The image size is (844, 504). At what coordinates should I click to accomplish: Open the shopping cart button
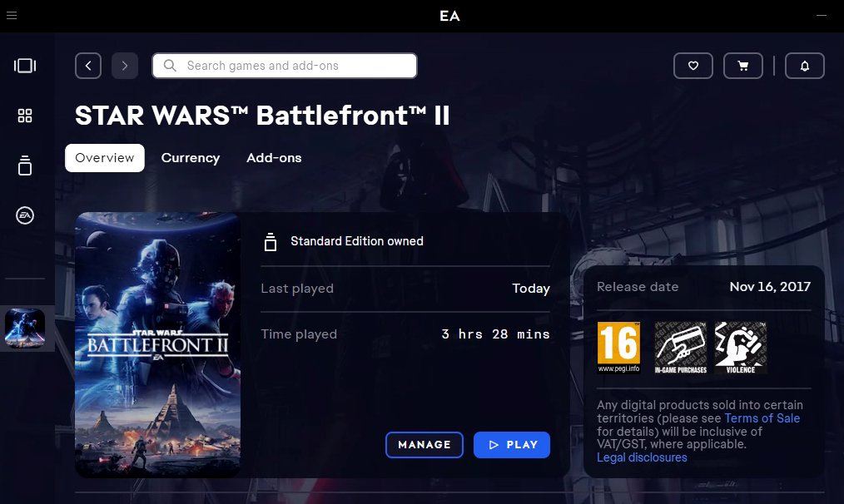click(743, 66)
